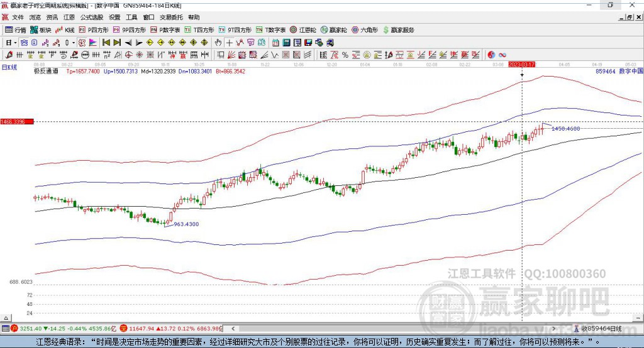
Task: Click the percent retracement tool
Action: point(345,55)
